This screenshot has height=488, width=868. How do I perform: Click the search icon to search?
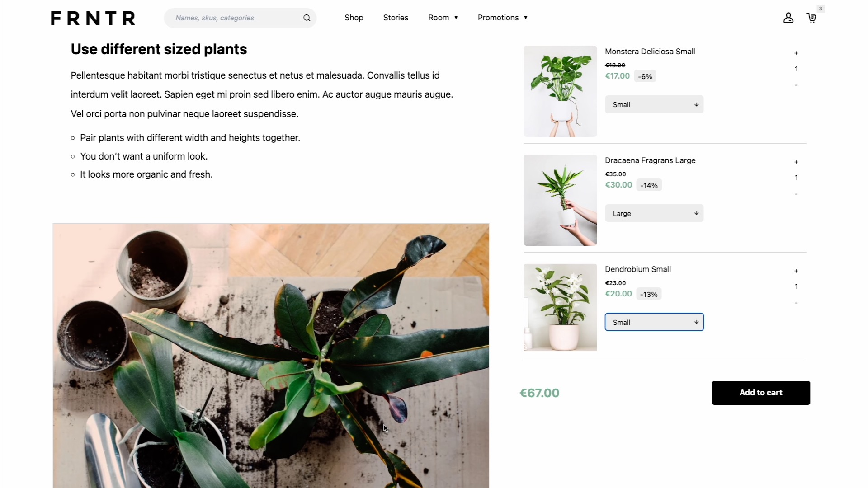point(307,17)
